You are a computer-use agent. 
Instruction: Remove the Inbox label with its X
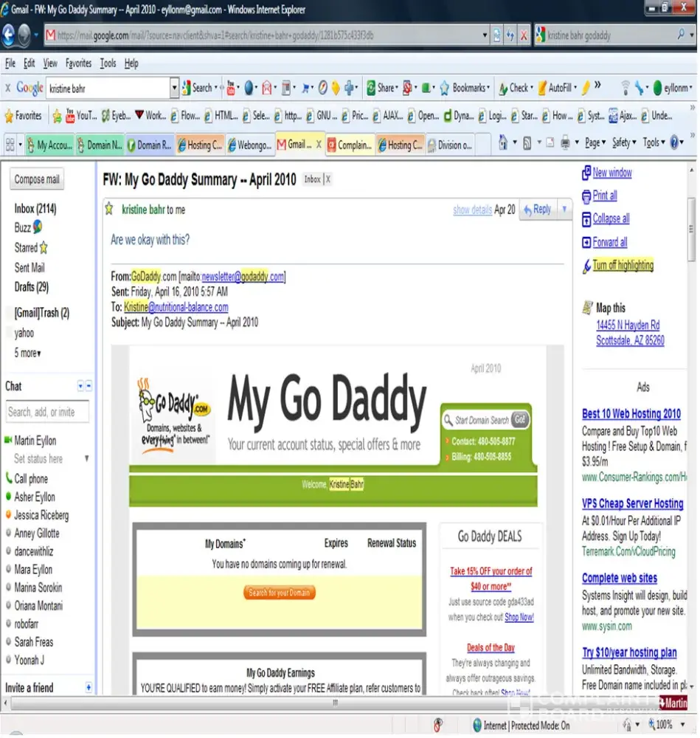[x=328, y=179]
